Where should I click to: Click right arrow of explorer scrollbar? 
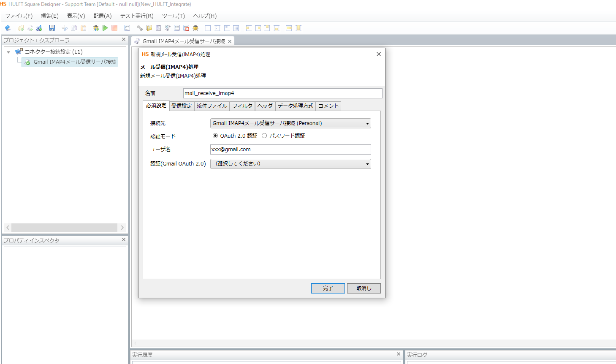[x=122, y=228]
